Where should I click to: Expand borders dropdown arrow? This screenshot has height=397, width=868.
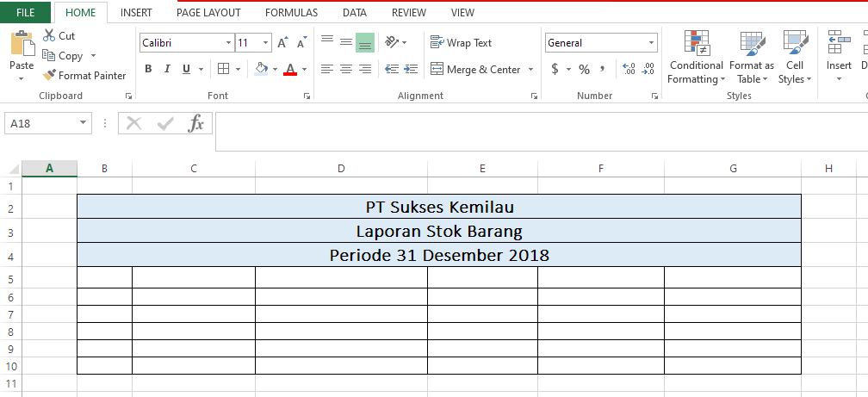click(238, 69)
